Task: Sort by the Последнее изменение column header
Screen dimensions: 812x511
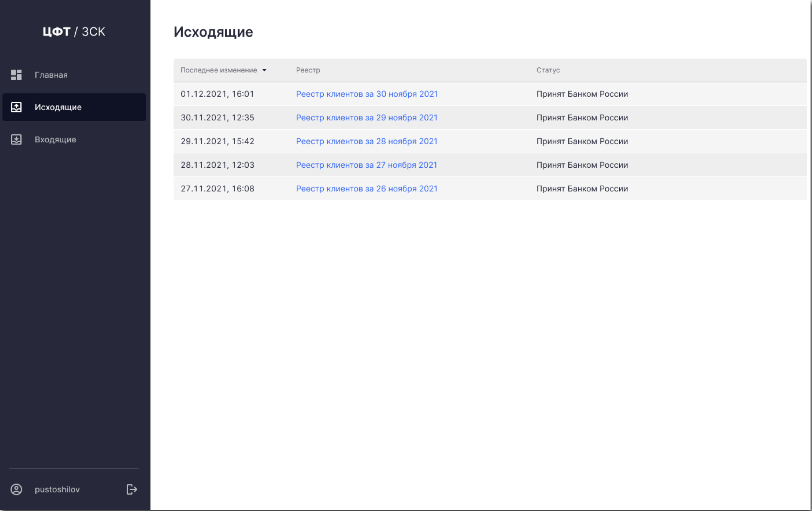Action: click(x=219, y=70)
